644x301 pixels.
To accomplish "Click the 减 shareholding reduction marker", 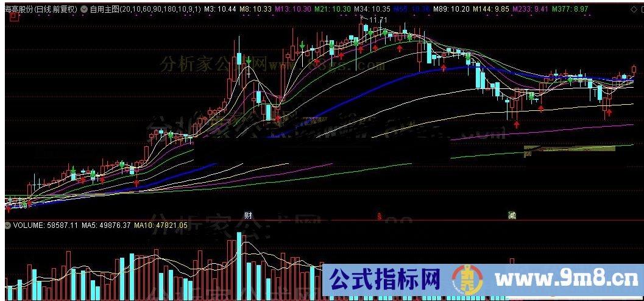I will [512, 215].
